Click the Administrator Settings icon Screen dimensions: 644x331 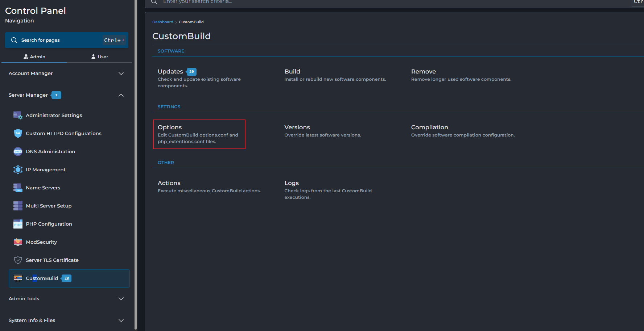click(x=18, y=115)
